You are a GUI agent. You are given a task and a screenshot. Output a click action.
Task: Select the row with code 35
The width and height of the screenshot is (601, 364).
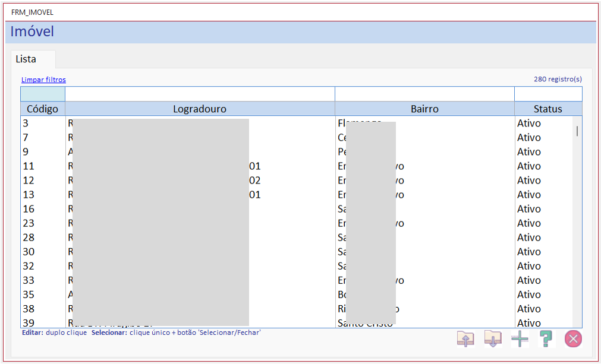pyautogui.click(x=297, y=295)
